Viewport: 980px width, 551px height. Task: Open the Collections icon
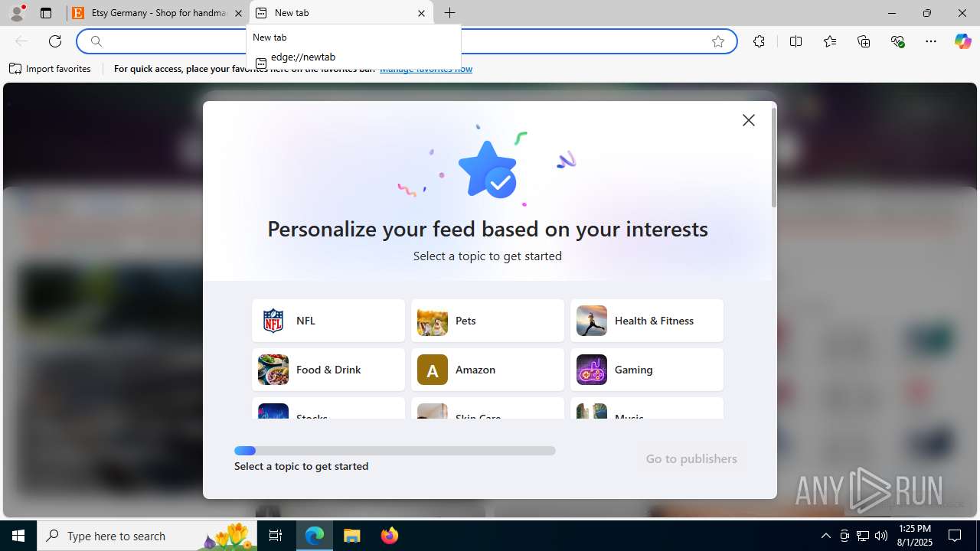(x=864, y=41)
